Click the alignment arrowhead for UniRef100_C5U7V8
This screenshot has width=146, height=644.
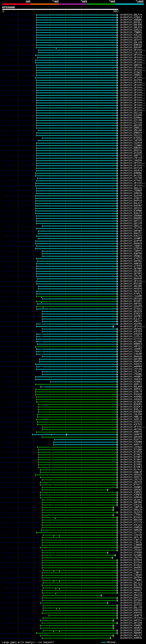pos(112,557)
